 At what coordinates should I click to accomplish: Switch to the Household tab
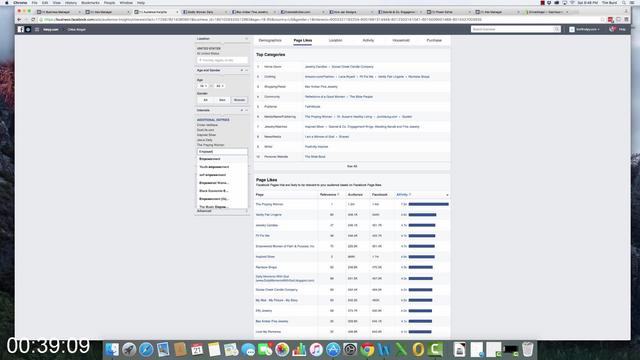pyautogui.click(x=401, y=40)
